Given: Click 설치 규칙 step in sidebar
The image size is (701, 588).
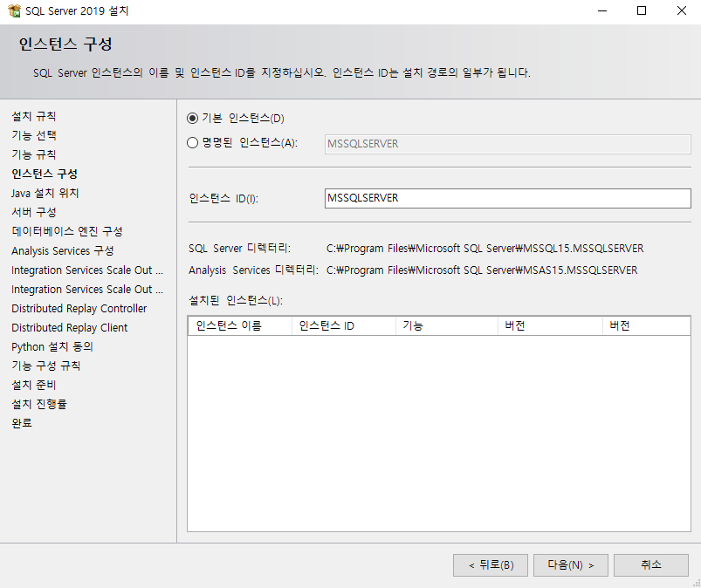Looking at the screenshot, I should pyautogui.click(x=34, y=116).
